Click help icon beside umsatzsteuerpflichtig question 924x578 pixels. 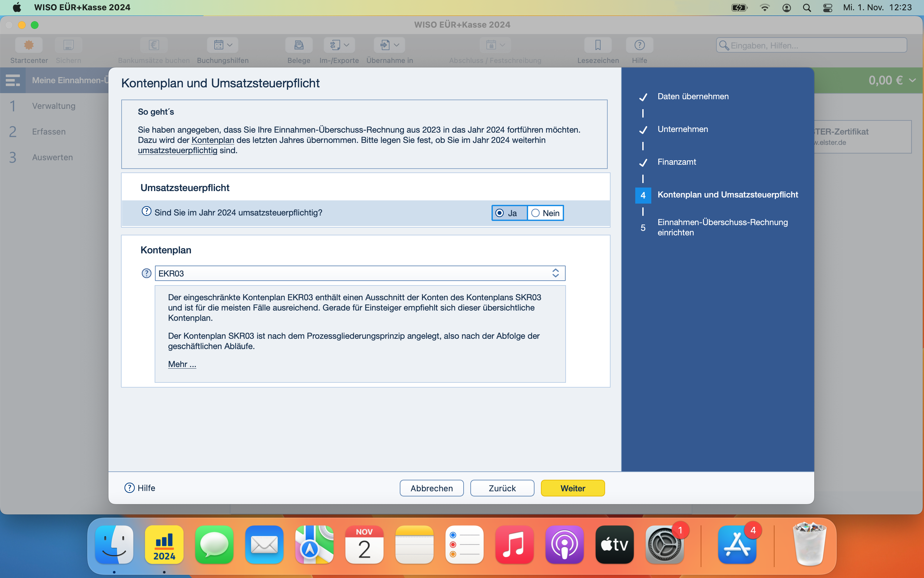146,211
